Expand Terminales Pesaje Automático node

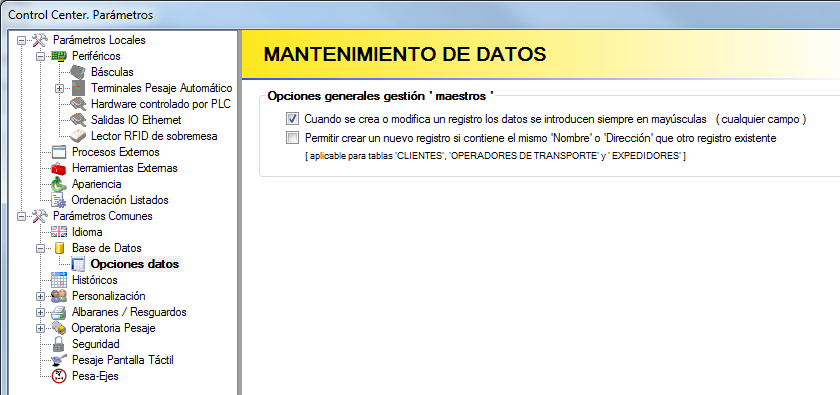click(x=59, y=88)
